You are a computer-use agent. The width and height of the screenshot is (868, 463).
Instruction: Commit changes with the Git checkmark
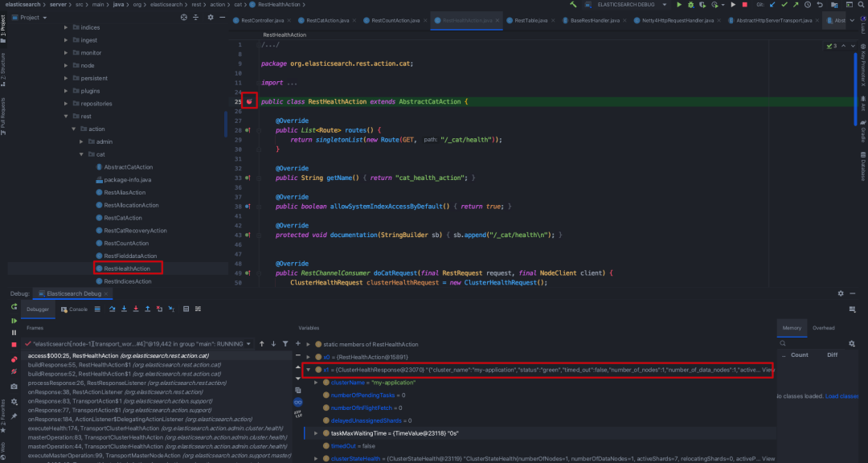click(x=784, y=5)
